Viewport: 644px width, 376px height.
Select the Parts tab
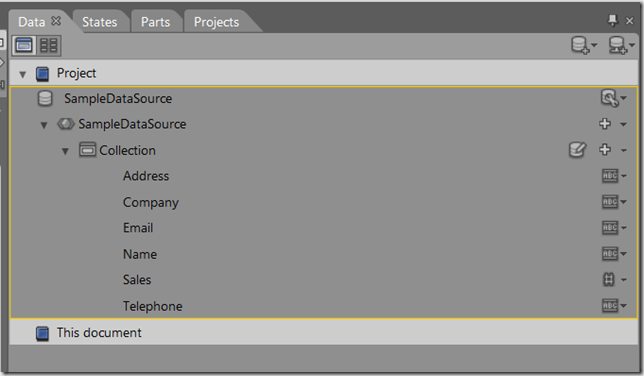coord(155,22)
